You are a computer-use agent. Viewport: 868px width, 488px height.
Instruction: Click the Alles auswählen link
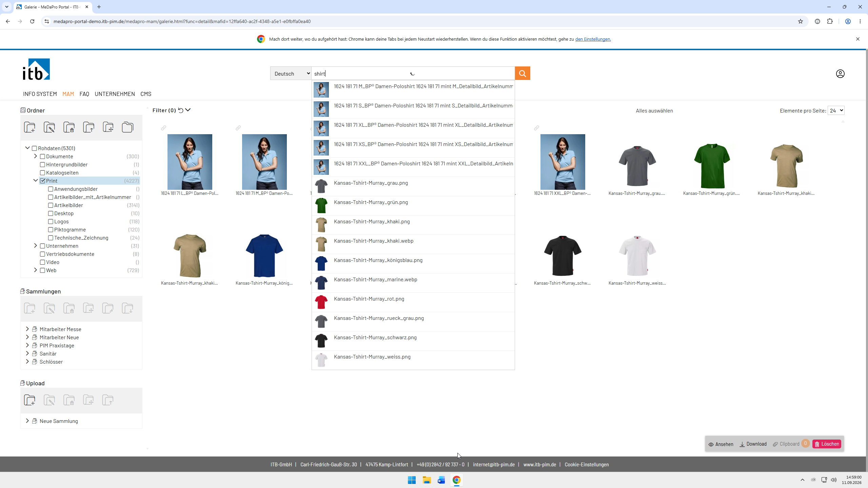coord(654,111)
